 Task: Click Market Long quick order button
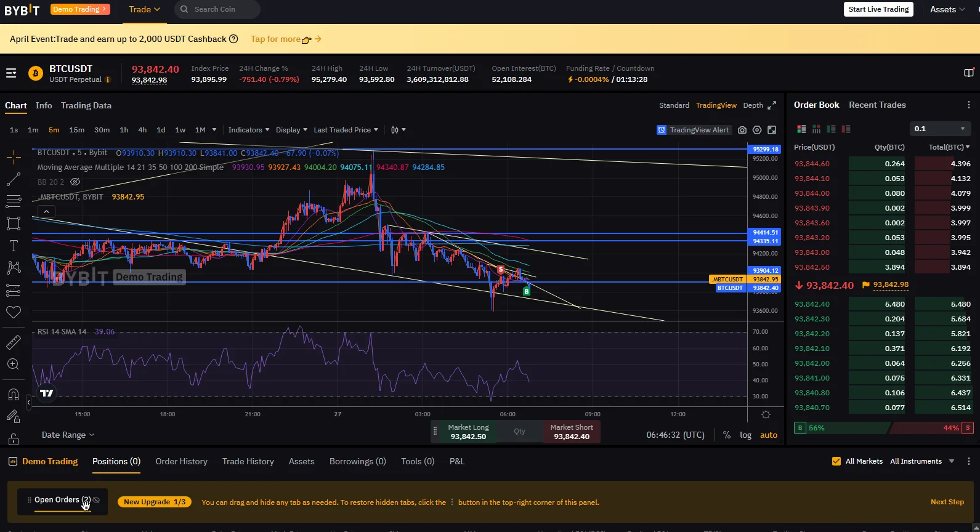click(468, 432)
